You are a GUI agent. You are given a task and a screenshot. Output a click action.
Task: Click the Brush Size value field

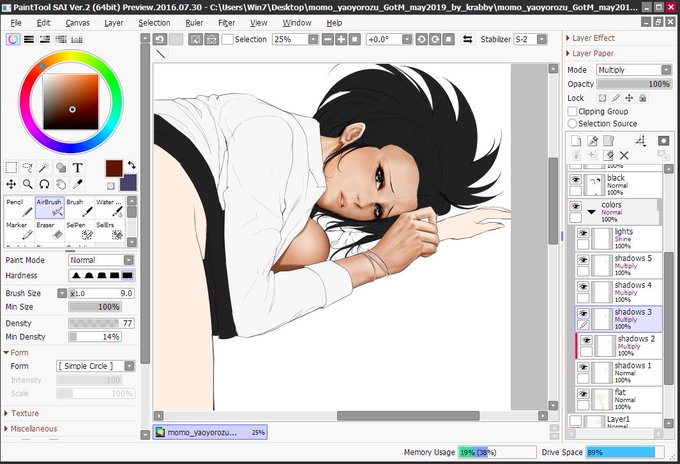101,293
